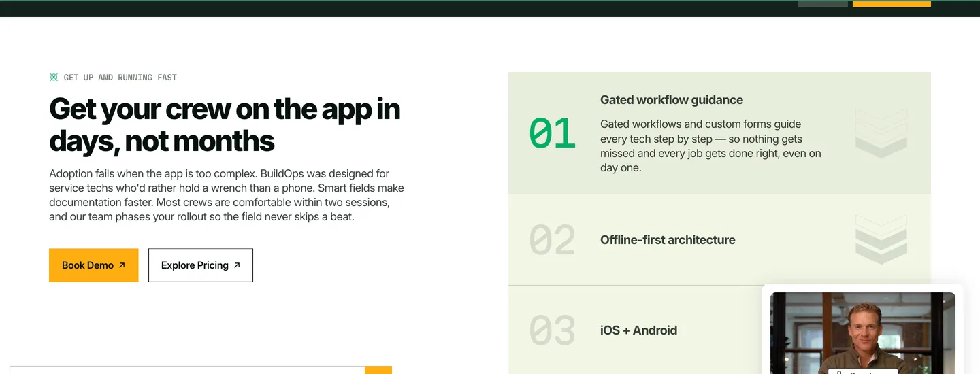Image resolution: width=980 pixels, height=374 pixels.
Task: Click the green icon before GET UP AND RUNNING FAST
Action: coord(54,78)
